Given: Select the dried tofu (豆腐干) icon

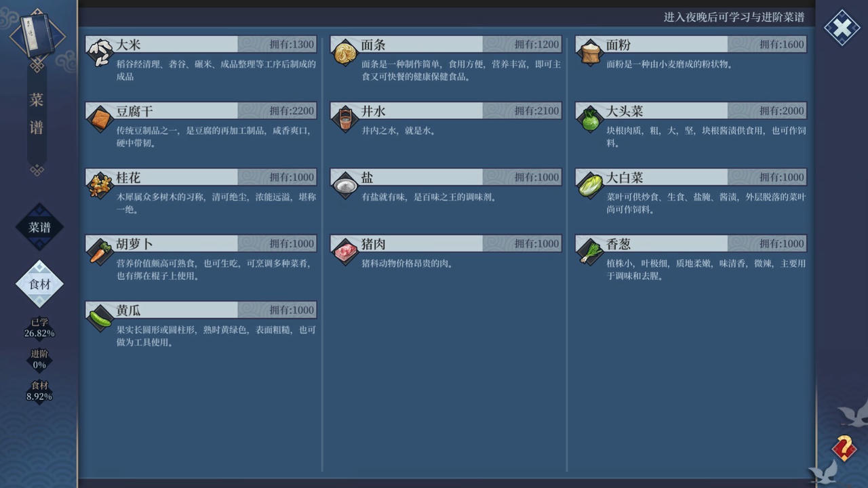Looking at the screenshot, I should (100, 119).
